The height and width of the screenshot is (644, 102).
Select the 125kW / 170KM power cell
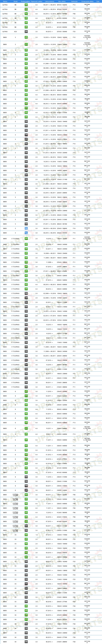click(x=62, y=535)
